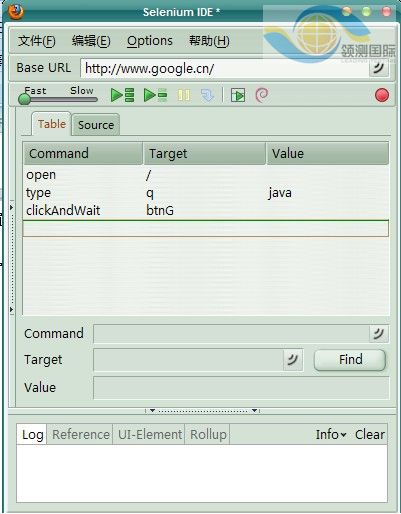Click the yellow Pause/Resume icon
This screenshot has height=514, width=401.
184,95
